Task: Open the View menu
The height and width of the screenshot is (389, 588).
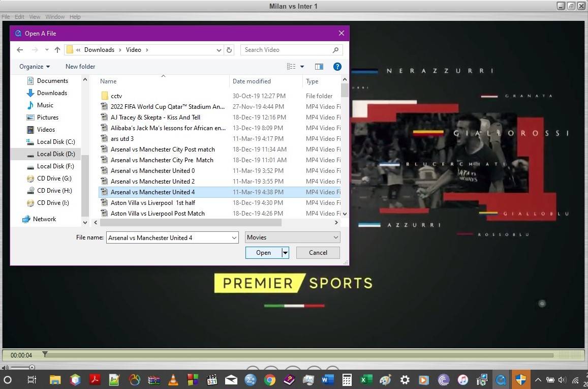Action: [35, 17]
